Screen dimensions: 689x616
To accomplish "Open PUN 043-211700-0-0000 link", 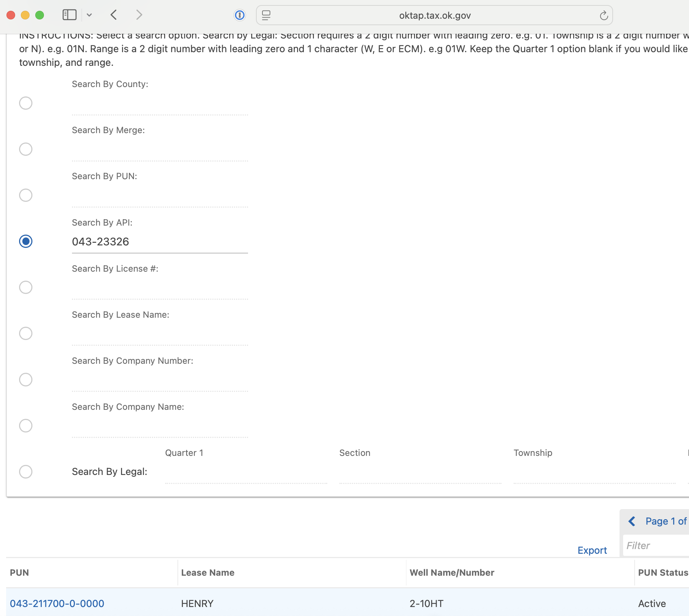I will coord(57,603).
